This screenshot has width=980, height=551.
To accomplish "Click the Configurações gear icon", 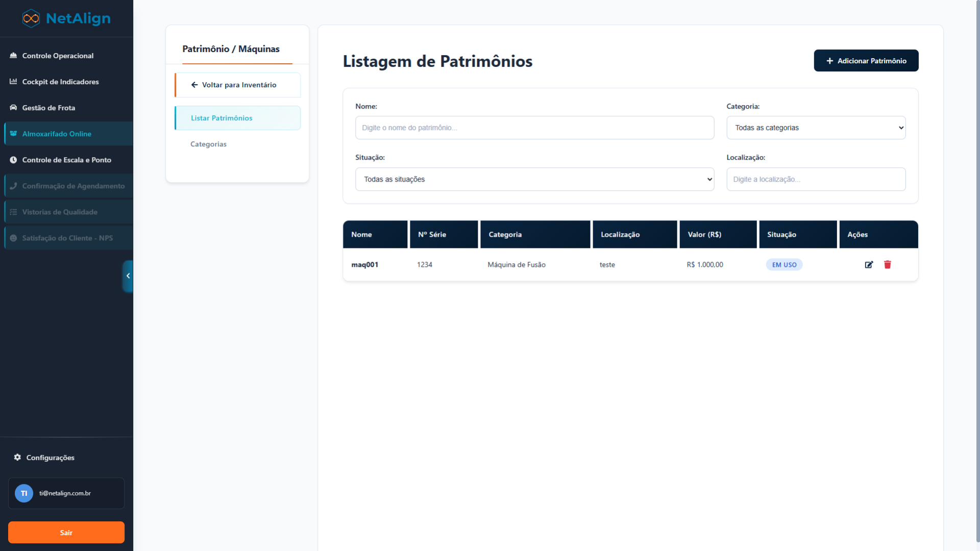I will tap(17, 457).
